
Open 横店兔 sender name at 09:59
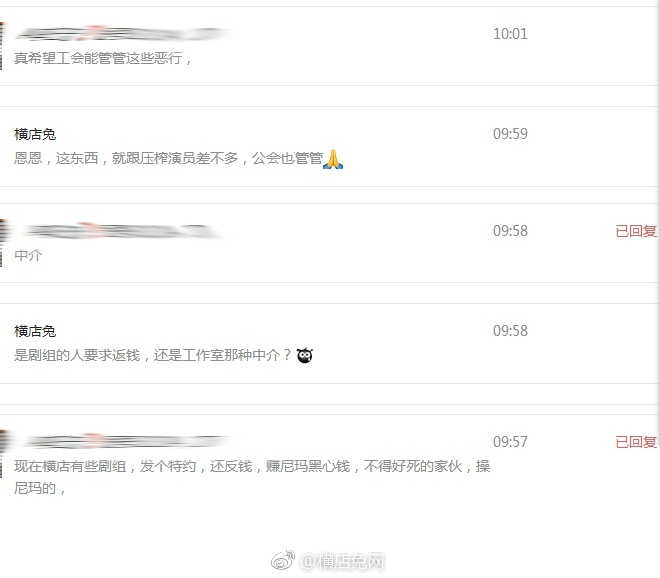point(35,134)
